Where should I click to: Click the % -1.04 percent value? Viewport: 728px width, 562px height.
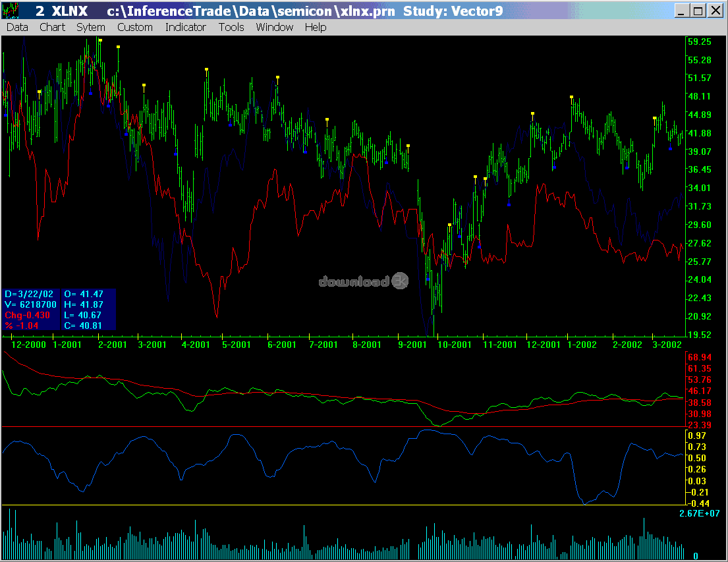[21, 325]
